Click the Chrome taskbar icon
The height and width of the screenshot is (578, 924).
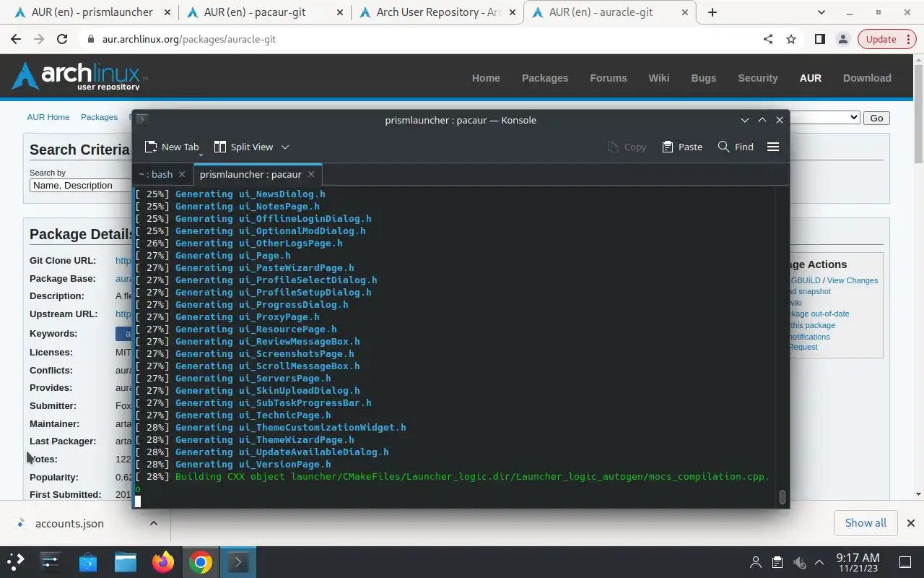pos(201,561)
